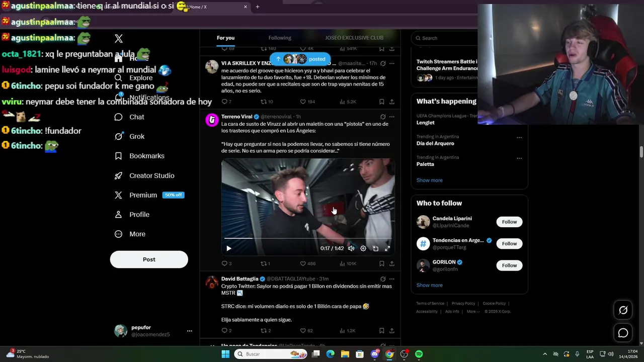Open more options on Skrillex post
The height and width of the screenshot is (362, 644).
click(x=392, y=63)
